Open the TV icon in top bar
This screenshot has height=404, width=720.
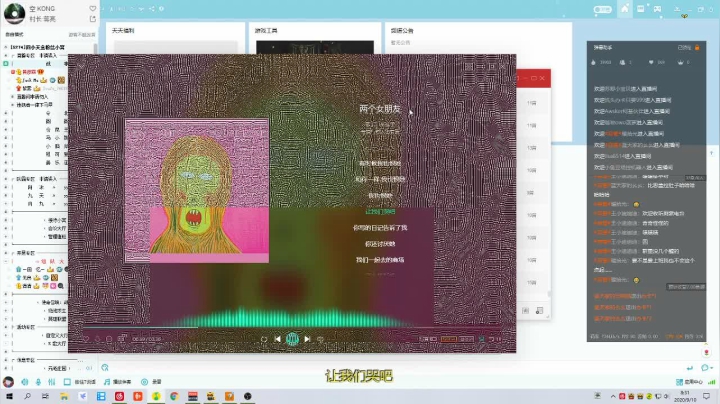click(x=641, y=9)
